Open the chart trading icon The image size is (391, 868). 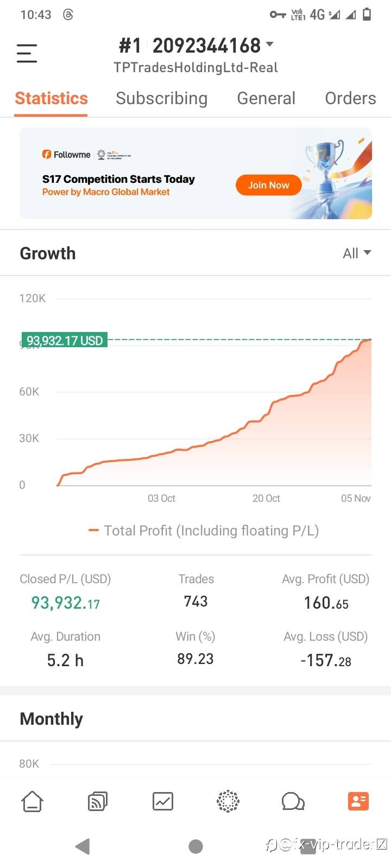[163, 801]
